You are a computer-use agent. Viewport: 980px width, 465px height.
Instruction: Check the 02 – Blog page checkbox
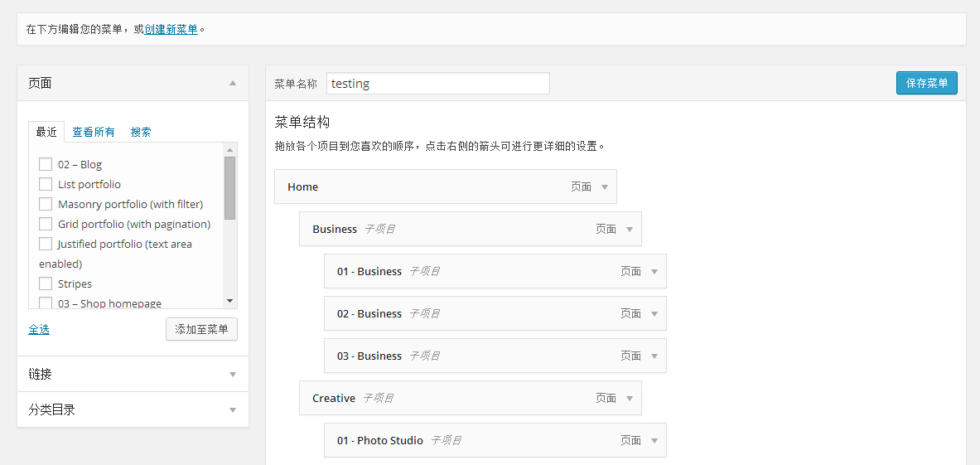point(46,164)
